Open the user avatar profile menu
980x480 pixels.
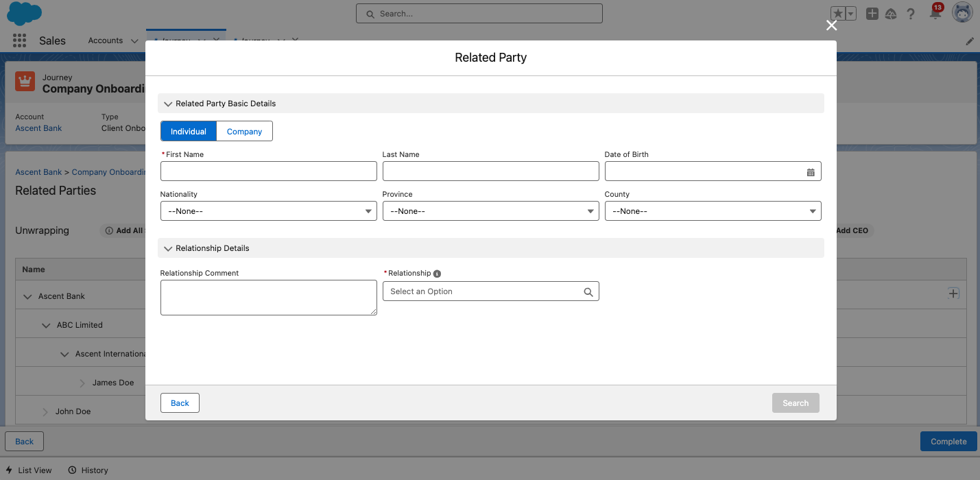962,13
